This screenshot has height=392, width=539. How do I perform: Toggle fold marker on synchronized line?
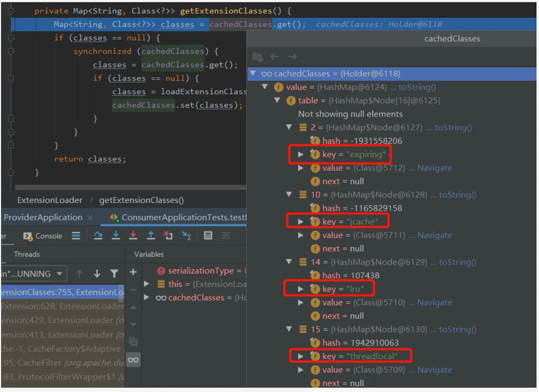[x=11, y=51]
